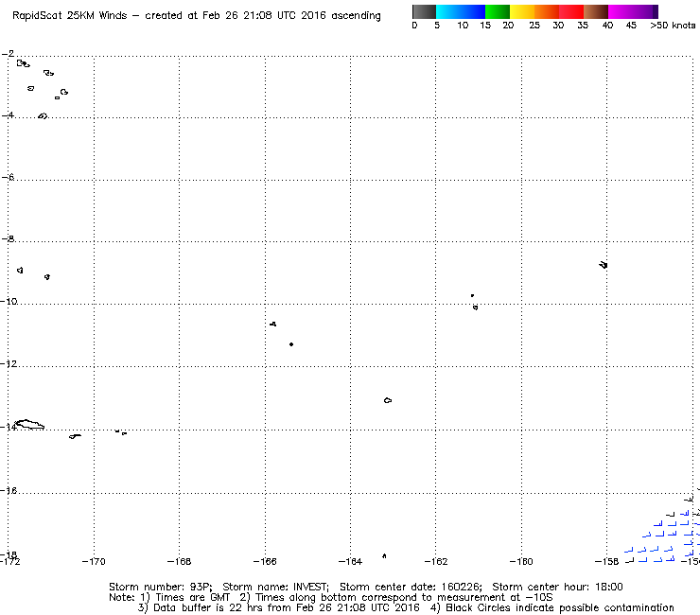Click the '-8' latitude axis label
This screenshot has height=615, width=700.
(x=8, y=239)
